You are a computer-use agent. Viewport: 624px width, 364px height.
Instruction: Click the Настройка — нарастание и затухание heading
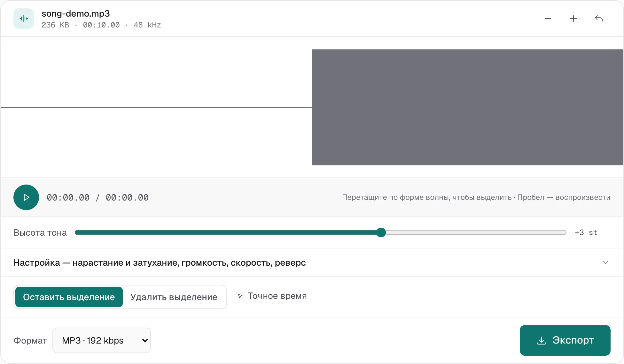(160, 262)
